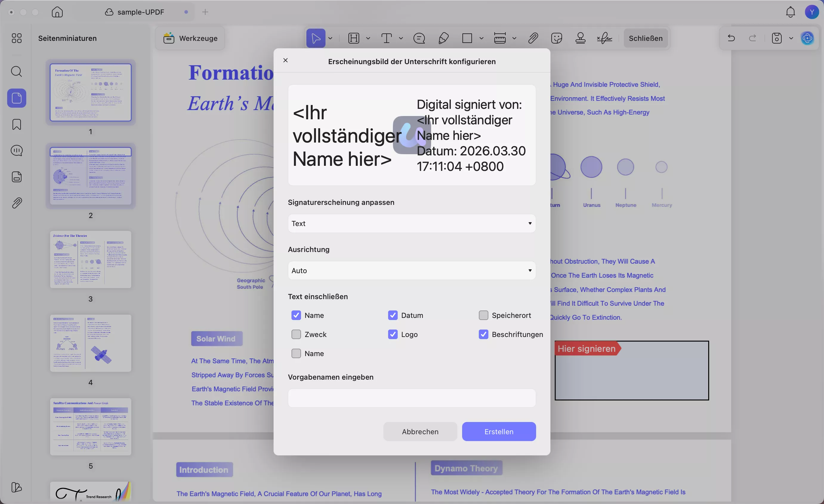824x504 pixels.
Task: Select page 3 thumbnail in sidebar
Action: (91, 260)
